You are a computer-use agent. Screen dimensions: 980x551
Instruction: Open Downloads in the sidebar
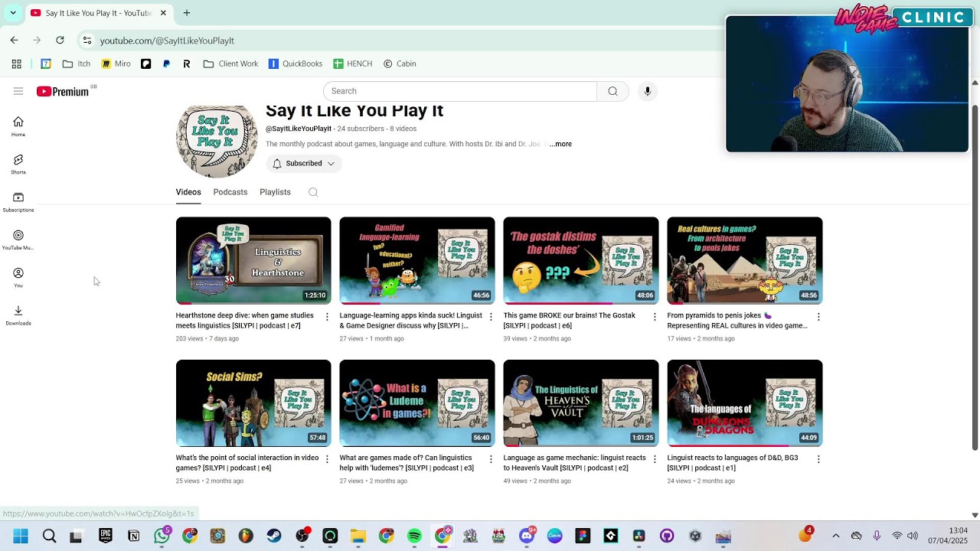point(18,315)
